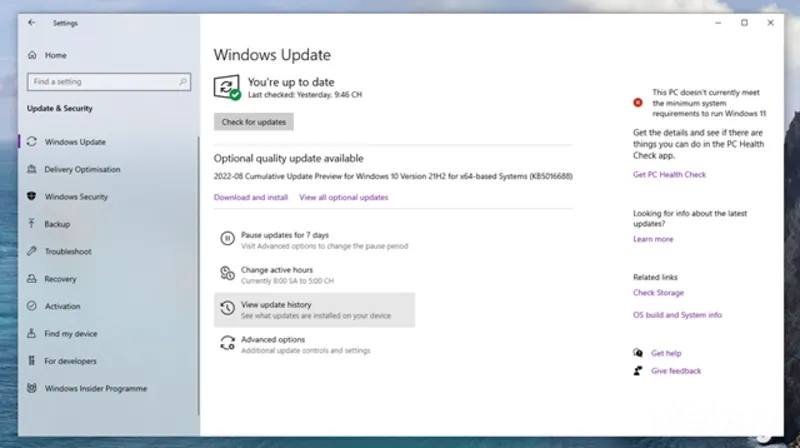Open Change active hours option
The width and height of the screenshot is (800, 448).
point(314,275)
